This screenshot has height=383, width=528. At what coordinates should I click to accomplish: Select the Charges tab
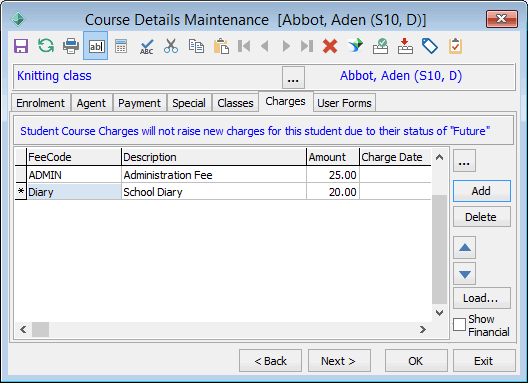click(286, 101)
